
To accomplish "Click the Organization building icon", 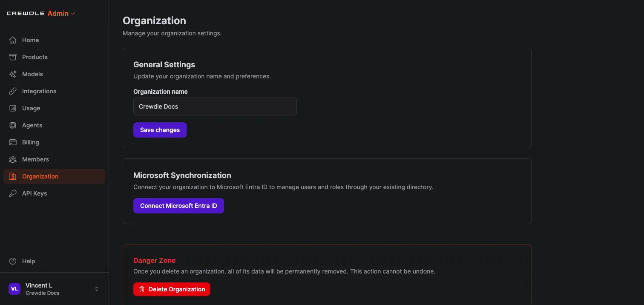I will pos(13,176).
